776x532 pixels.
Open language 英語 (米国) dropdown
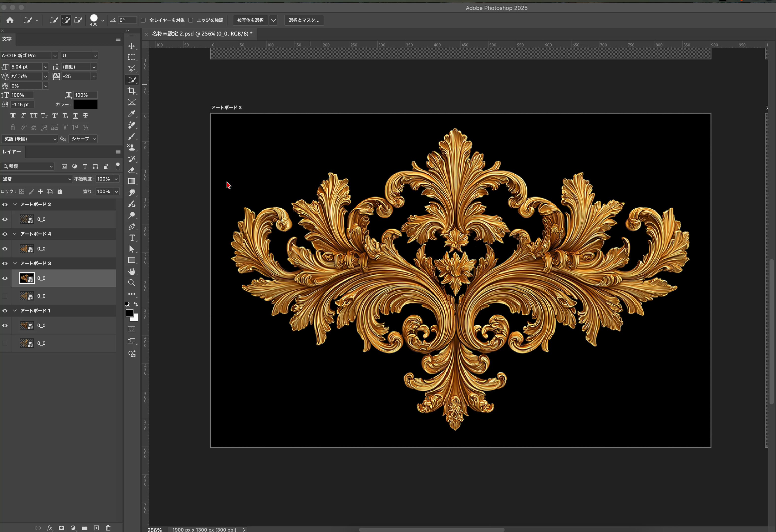29,138
